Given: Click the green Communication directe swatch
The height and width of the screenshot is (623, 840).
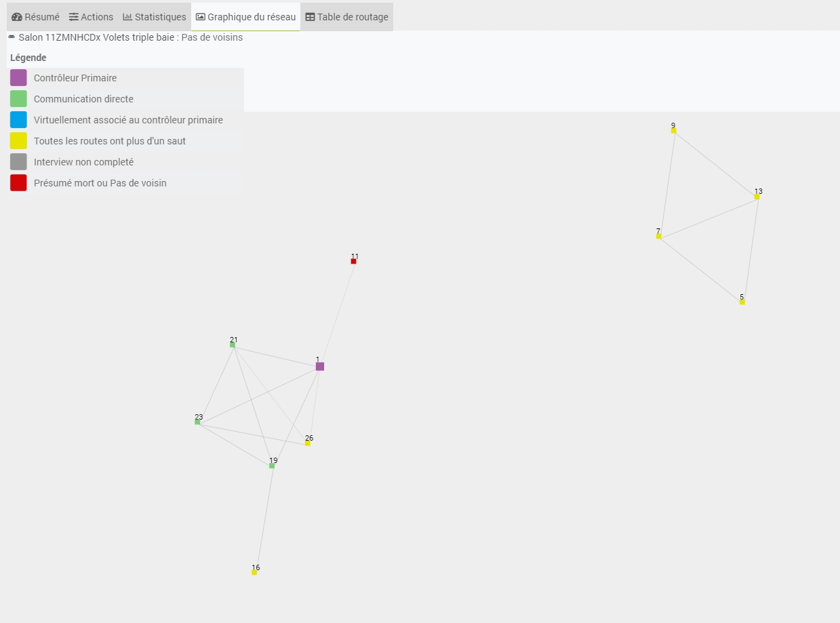Looking at the screenshot, I should [x=18, y=99].
